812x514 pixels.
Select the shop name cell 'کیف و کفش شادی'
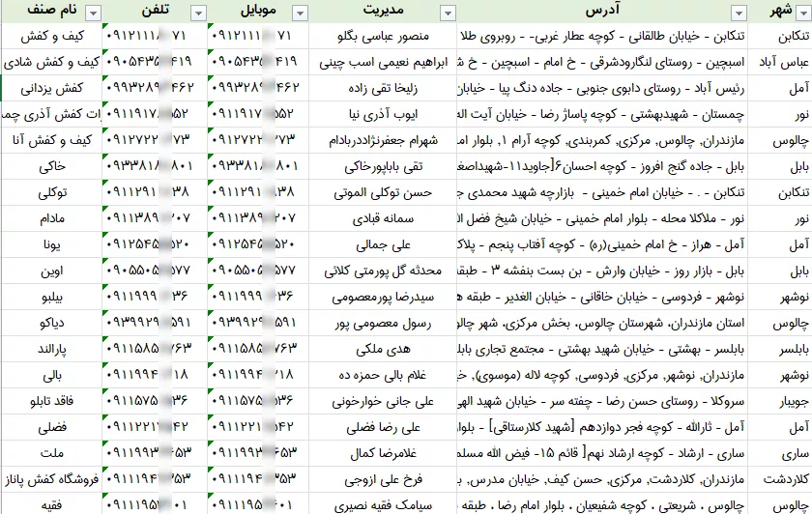pyautogui.click(x=52, y=63)
